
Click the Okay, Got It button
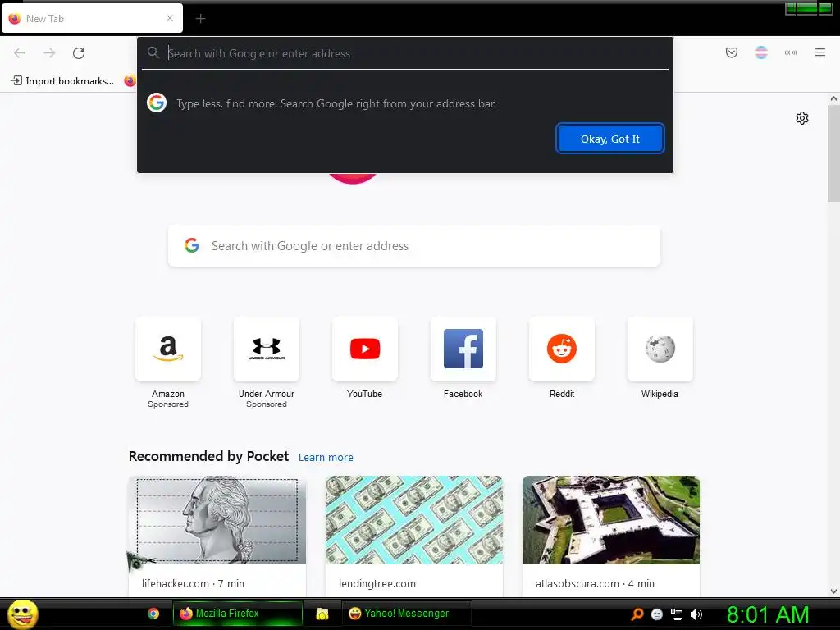(x=609, y=139)
